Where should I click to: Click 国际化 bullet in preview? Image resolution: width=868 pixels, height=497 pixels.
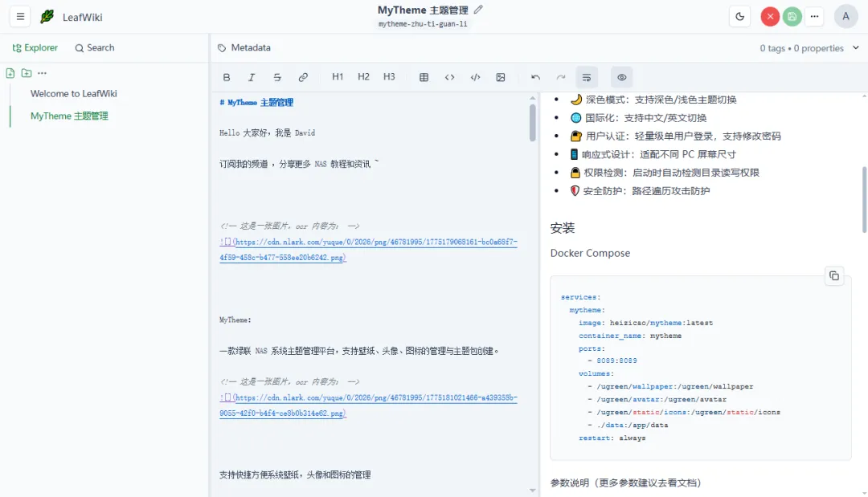(639, 118)
